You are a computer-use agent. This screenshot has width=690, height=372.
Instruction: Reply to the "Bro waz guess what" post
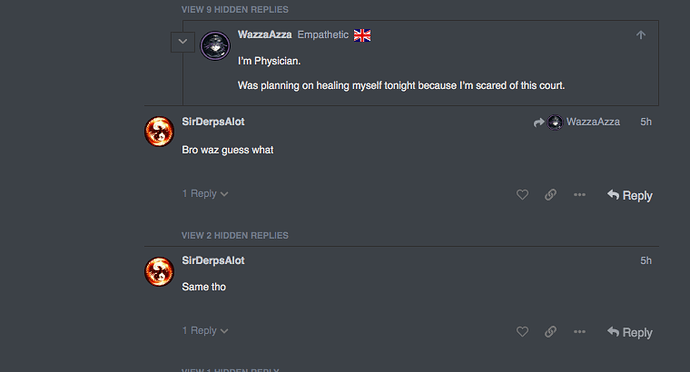coord(630,195)
